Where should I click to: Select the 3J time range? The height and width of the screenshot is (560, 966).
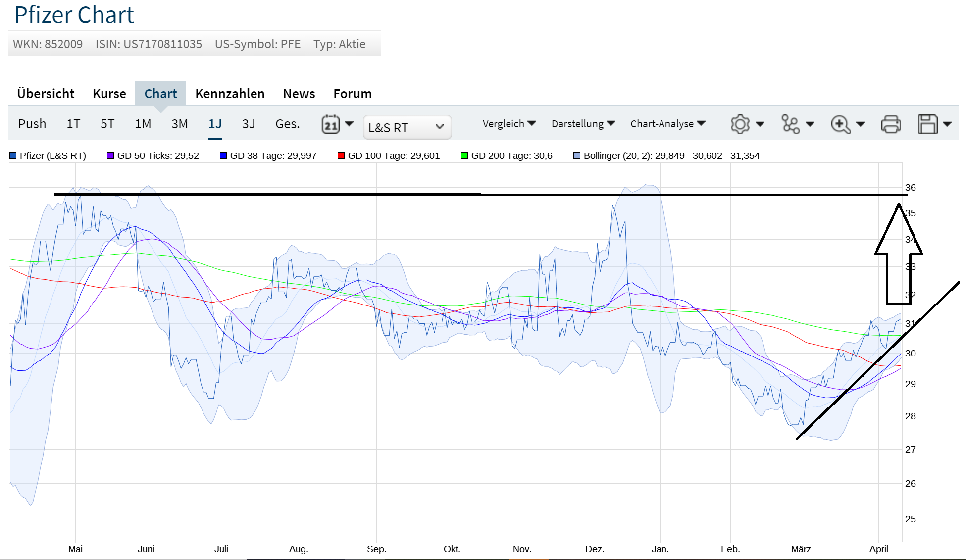click(x=248, y=124)
